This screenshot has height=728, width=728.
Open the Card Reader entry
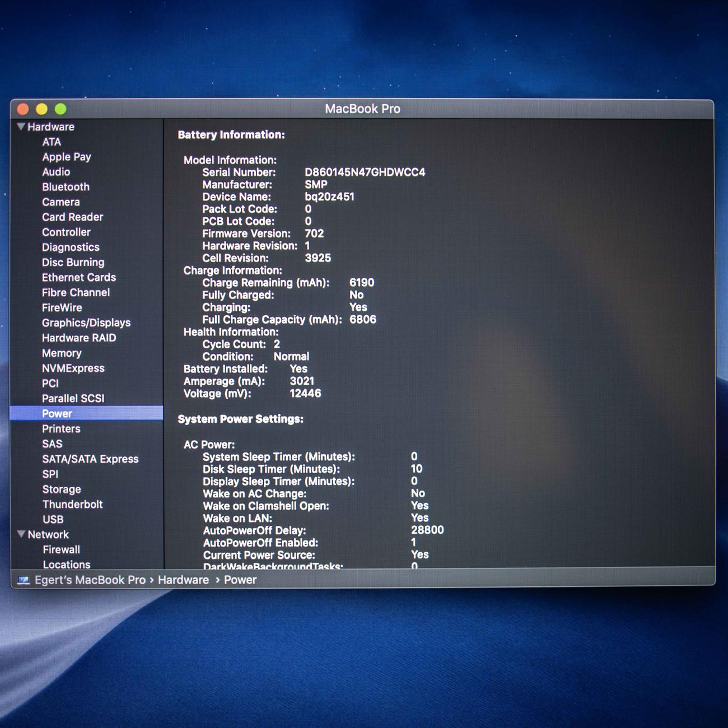point(73,217)
